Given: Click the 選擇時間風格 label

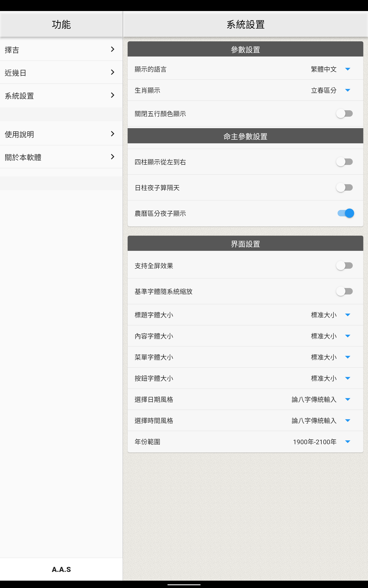Looking at the screenshot, I should [x=154, y=421].
